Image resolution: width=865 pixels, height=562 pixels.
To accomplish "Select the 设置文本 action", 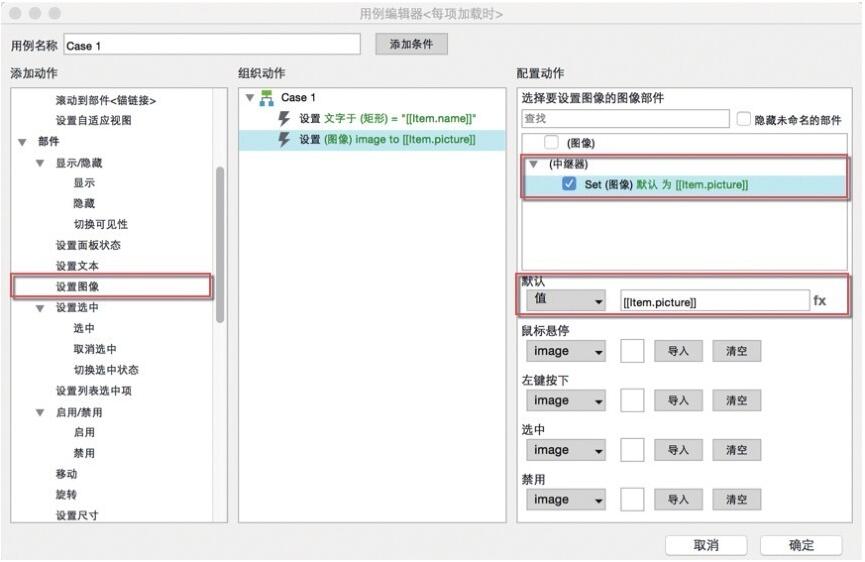I will (x=78, y=266).
